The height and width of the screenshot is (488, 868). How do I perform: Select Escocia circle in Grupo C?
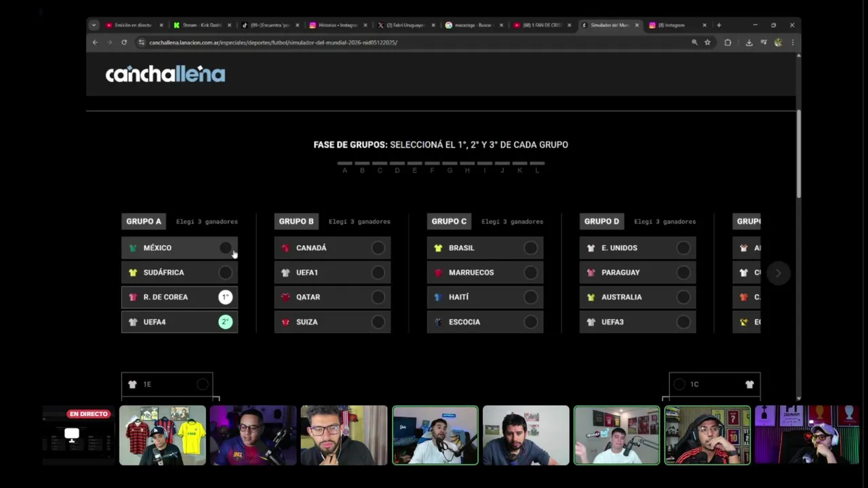[x=530, y=322]
